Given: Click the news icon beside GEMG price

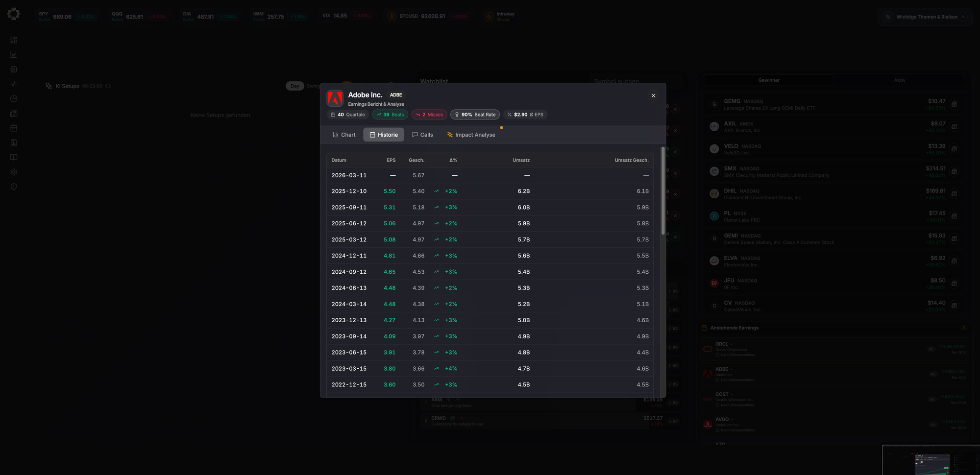Looking at the screenshot, I should (x=954, y=104).
